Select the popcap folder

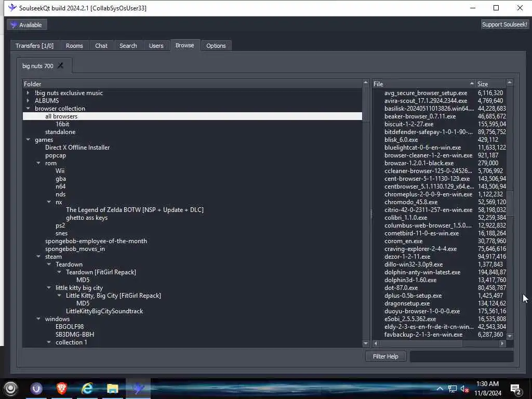56,155
